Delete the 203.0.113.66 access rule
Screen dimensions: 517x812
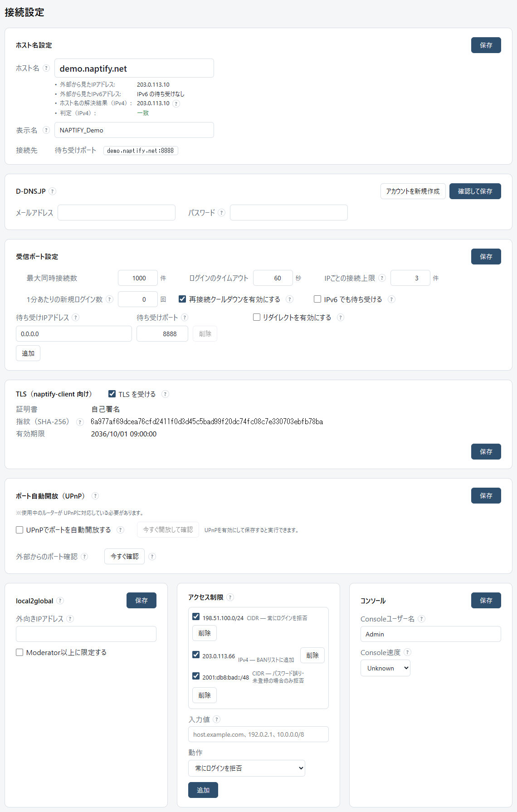pyautogui.click(x=312, y=655)
